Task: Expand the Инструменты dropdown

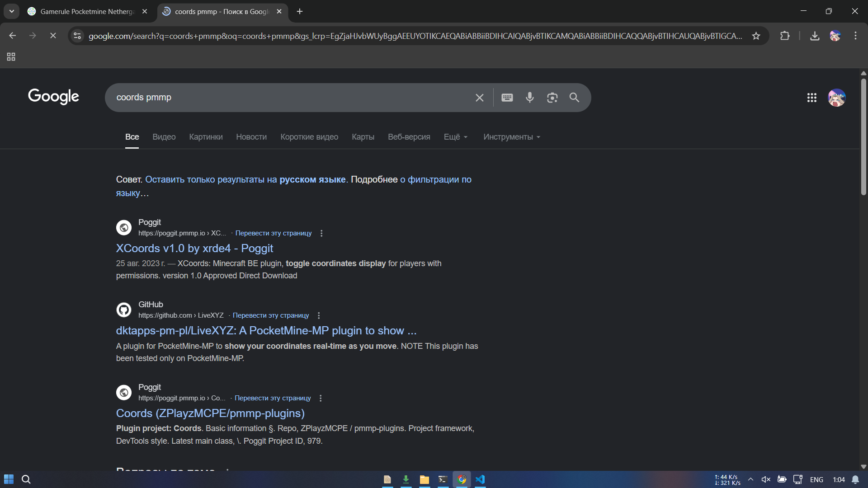Action: click(511, 137)
